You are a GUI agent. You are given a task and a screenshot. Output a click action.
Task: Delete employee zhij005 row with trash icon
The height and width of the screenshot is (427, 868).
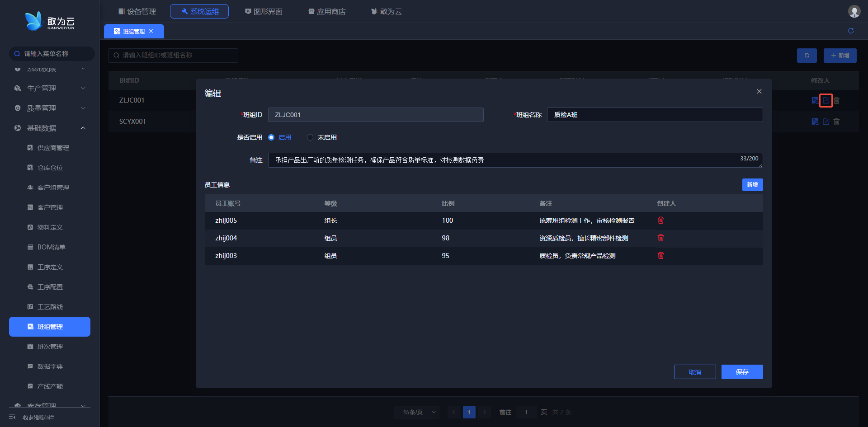click(x=660, y=221)
